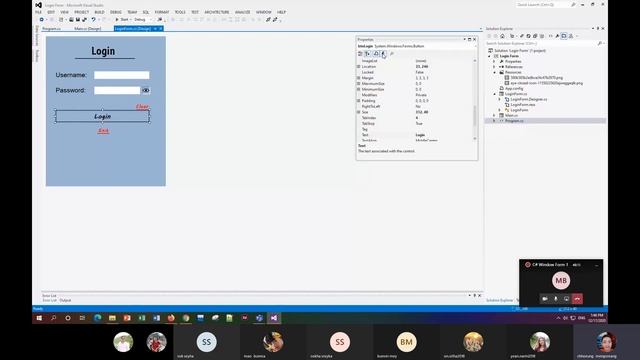Open the ARCHITECTURE menu
Image resolution: width=640 pixels, height=360 pixels.
[217, 12]
